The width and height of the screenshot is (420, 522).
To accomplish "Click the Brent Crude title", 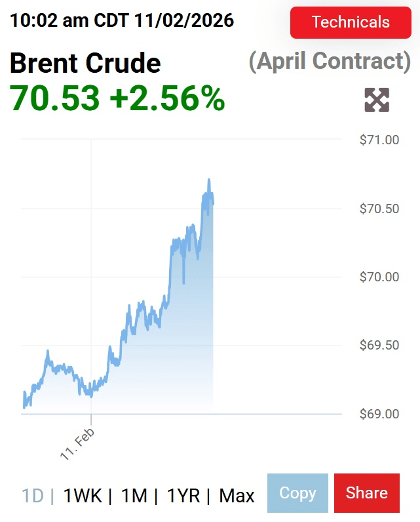I will click(x=85, y=63).
